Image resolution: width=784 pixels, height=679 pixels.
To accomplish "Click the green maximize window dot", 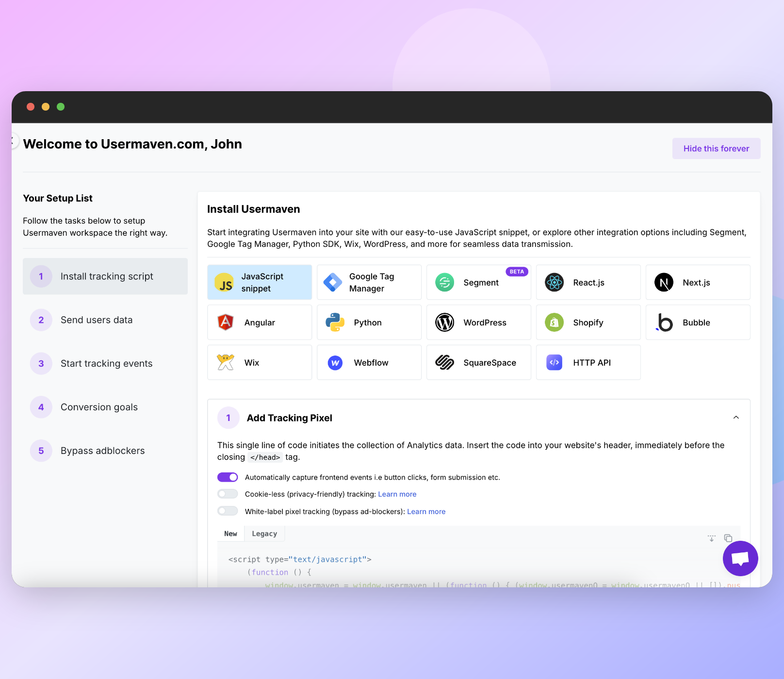I will pyautogui.click(x=61, y=107).
